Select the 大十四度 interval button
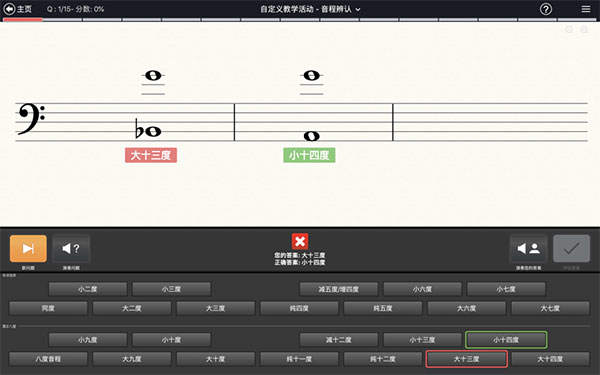 coord(550,359)
